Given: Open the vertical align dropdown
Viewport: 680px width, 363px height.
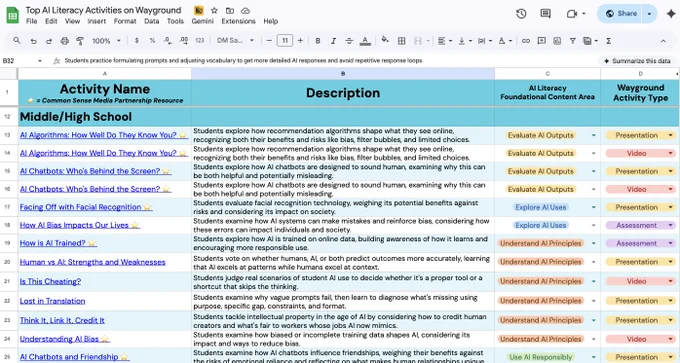Looking at the screenshot, I should 464,41.
